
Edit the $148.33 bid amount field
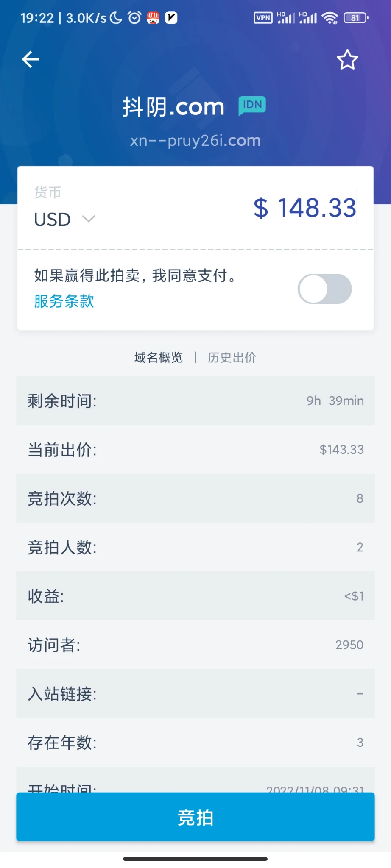tap(305, 208)
